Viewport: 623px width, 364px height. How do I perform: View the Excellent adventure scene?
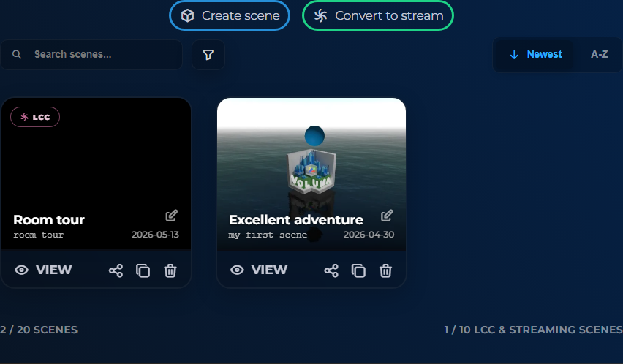(x=259, y=270)
